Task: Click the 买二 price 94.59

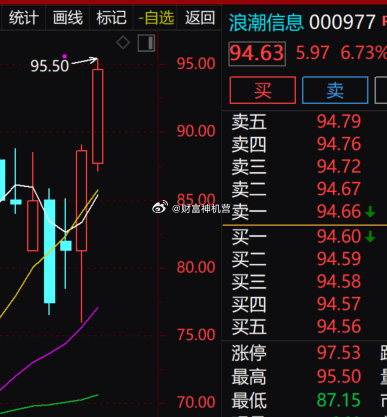Action: 339,259
